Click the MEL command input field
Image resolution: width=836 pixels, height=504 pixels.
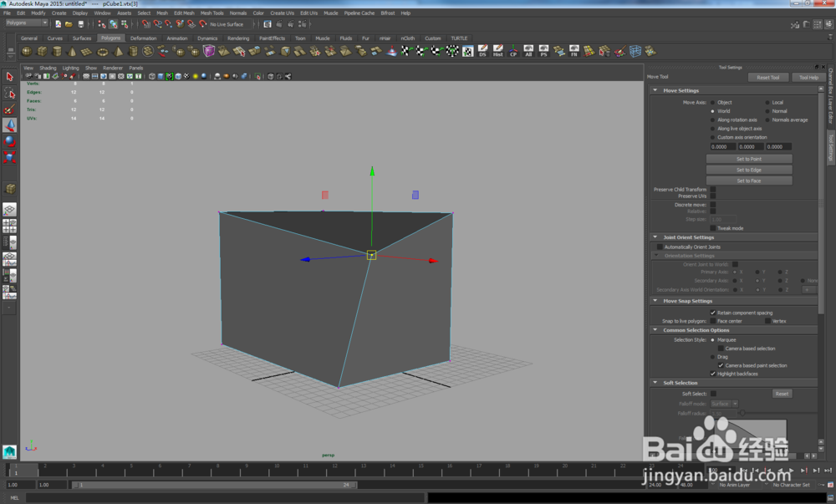226,497
